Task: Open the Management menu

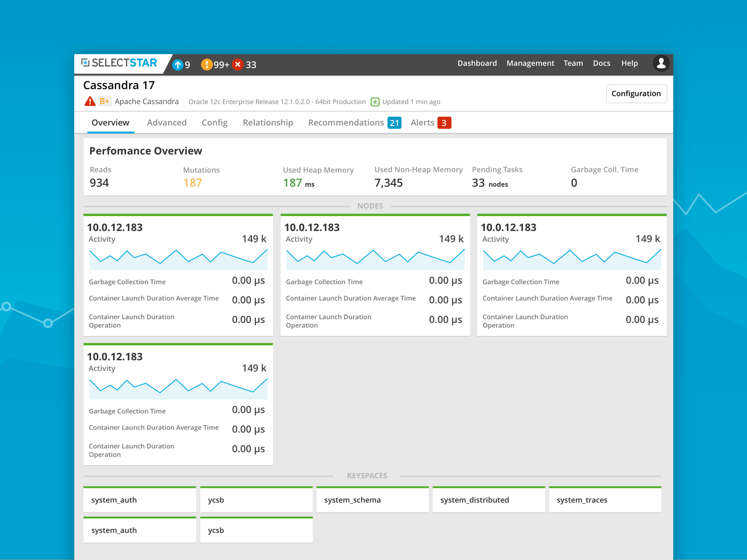Action: (530, 63)
